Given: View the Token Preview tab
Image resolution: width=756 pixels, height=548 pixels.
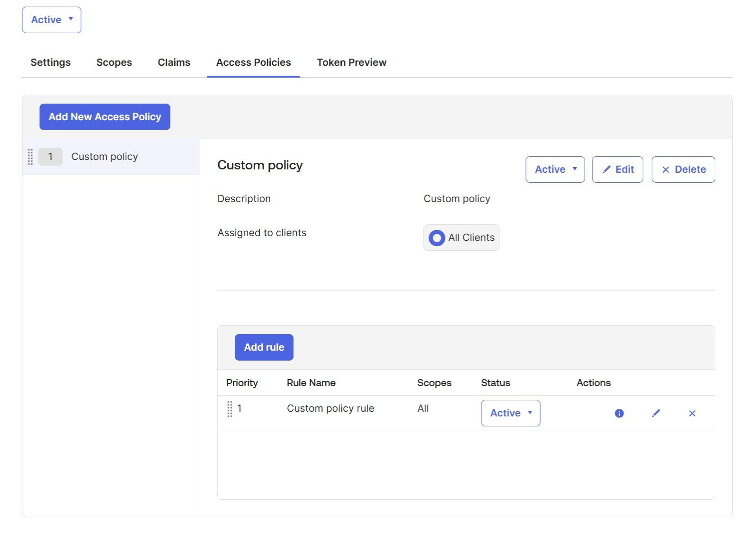Looking at the screenshot, I should [351, 62].
